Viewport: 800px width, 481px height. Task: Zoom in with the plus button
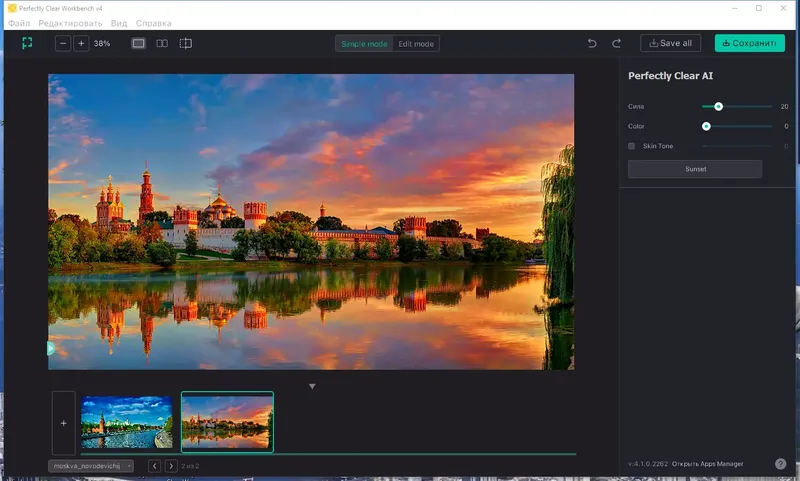(x=82, y=44)
